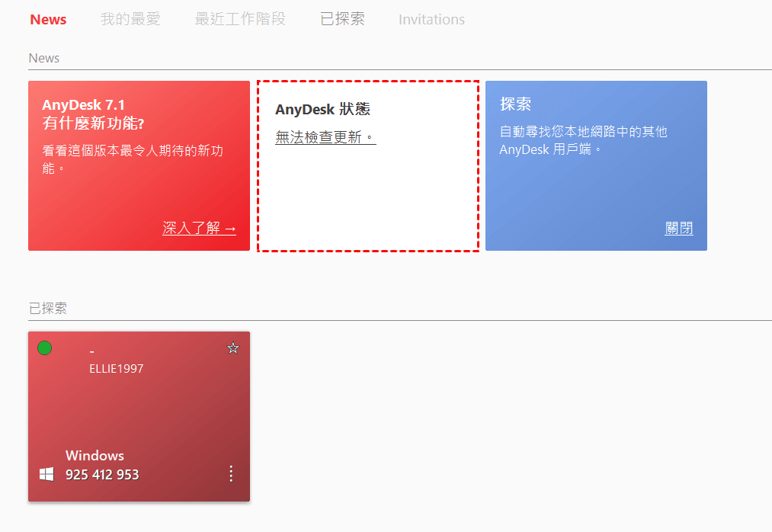This screenshot has width=772, height=532.
Task: Click the green online status dot
Action: (45, 348)
